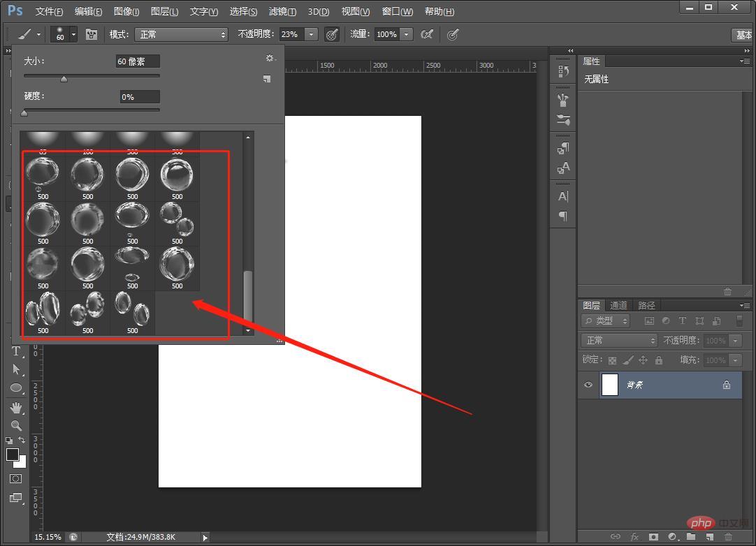Toggle layer filtering on/off switch

(739, 320)
